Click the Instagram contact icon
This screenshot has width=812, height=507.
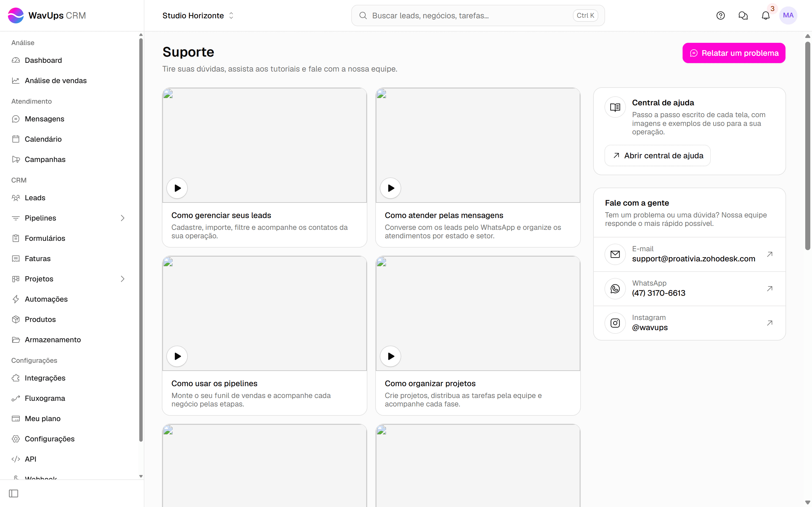(615, 323)
